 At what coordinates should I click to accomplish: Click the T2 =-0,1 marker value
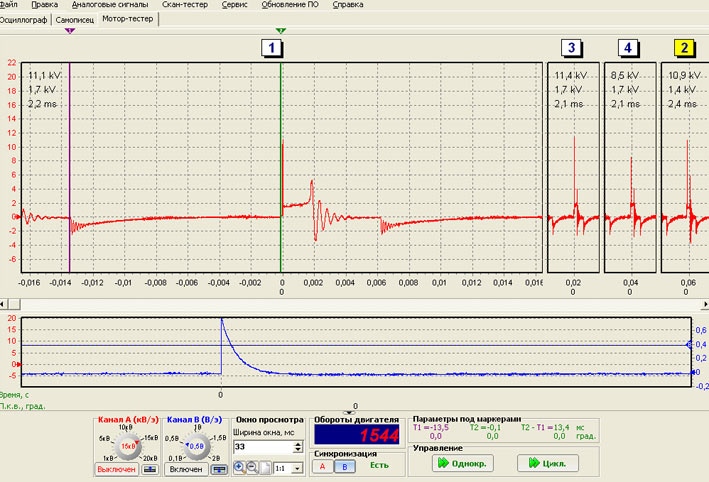(486, 427)
